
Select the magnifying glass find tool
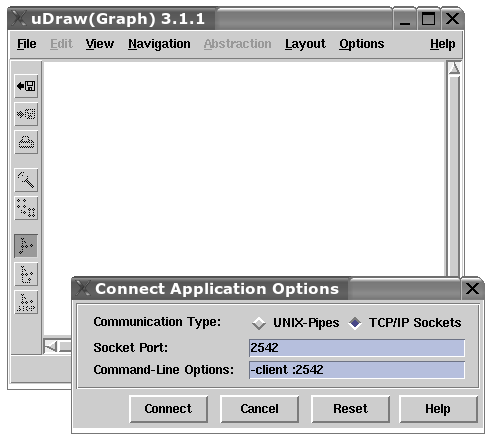click(x=26, y=180)
